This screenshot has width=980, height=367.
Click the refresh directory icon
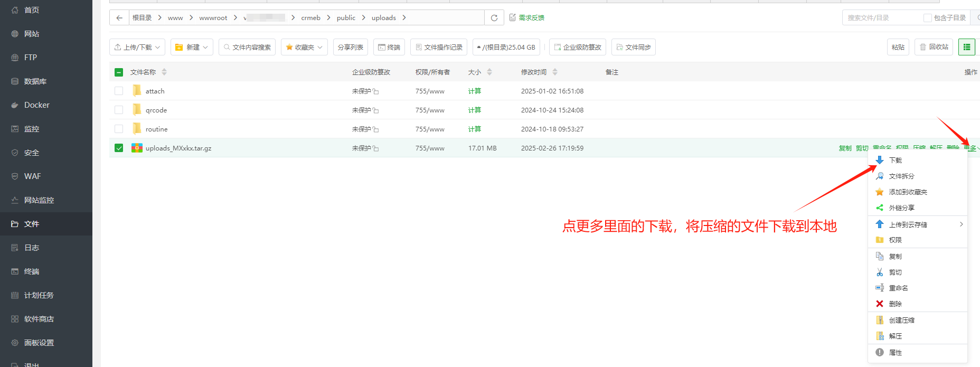[494, 18]
